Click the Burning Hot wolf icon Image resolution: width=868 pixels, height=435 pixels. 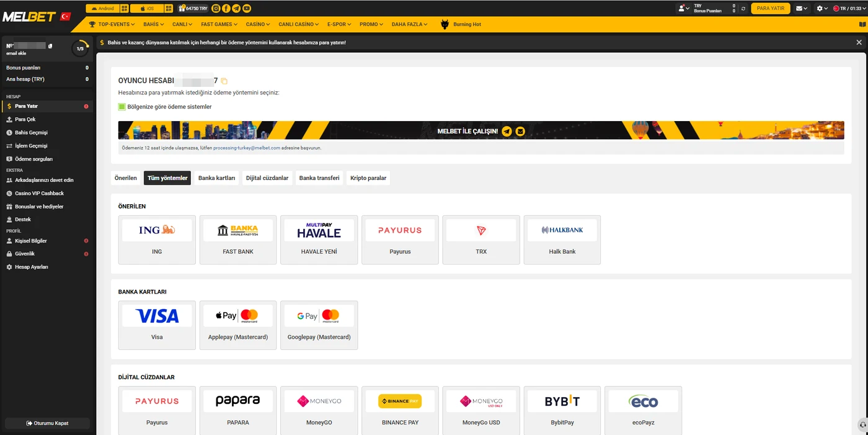[445, 25]
